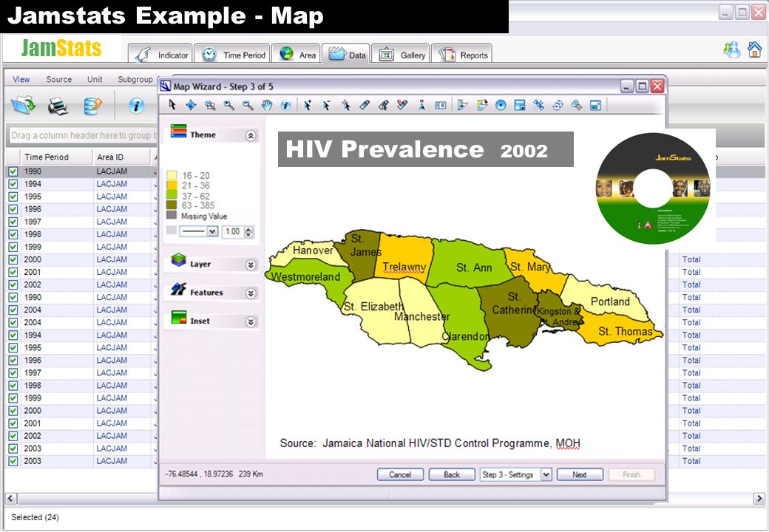Click the Data tab

[347, 55]
